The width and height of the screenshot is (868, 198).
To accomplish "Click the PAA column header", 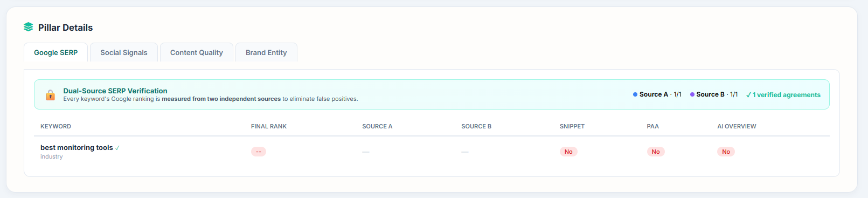I will click(x=653, y=126).
